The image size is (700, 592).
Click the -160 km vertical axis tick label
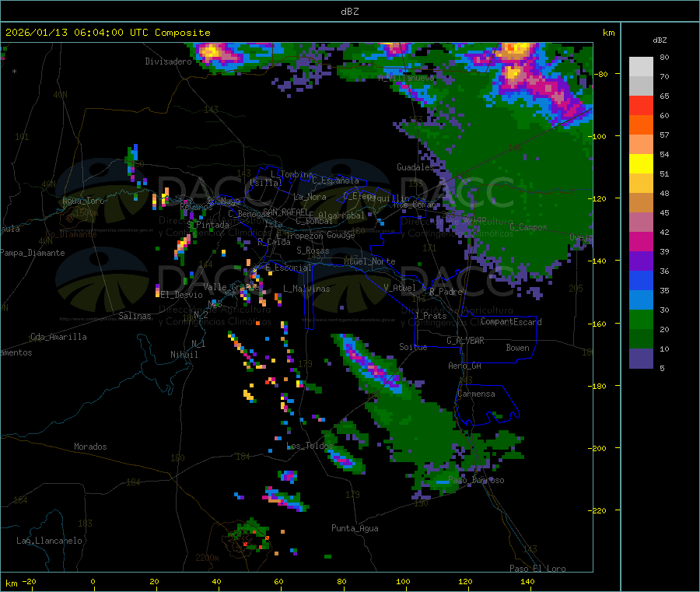pyautogui.click(x=599, y=324)
